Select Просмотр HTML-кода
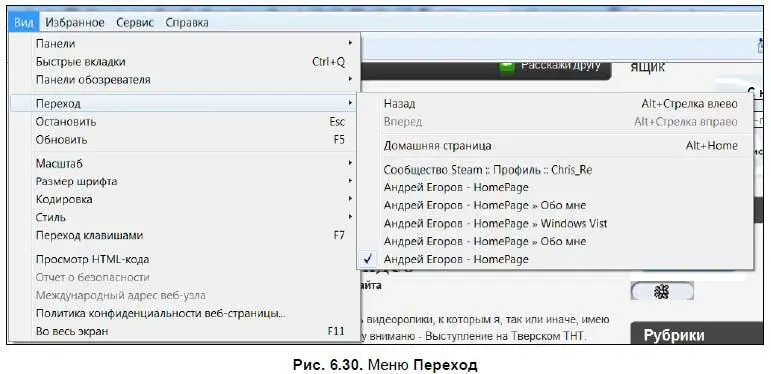The height and width of the screenshot is (374, 771). [x=185, y=259]
